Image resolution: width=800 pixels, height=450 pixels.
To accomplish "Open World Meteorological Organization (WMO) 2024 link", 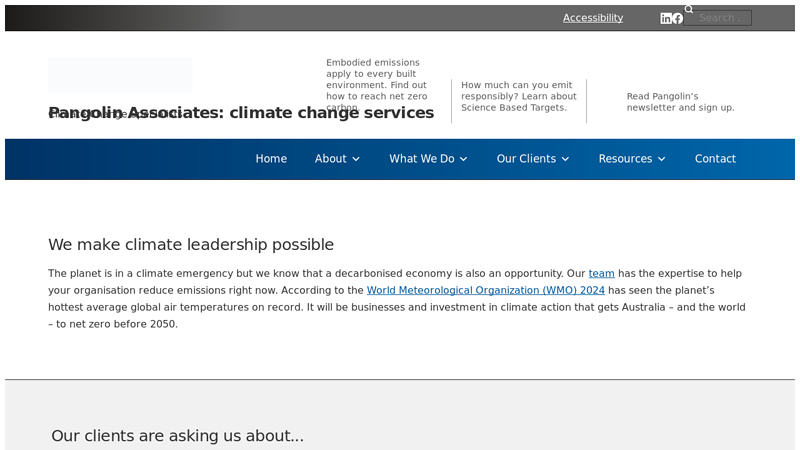I will 485,291.
